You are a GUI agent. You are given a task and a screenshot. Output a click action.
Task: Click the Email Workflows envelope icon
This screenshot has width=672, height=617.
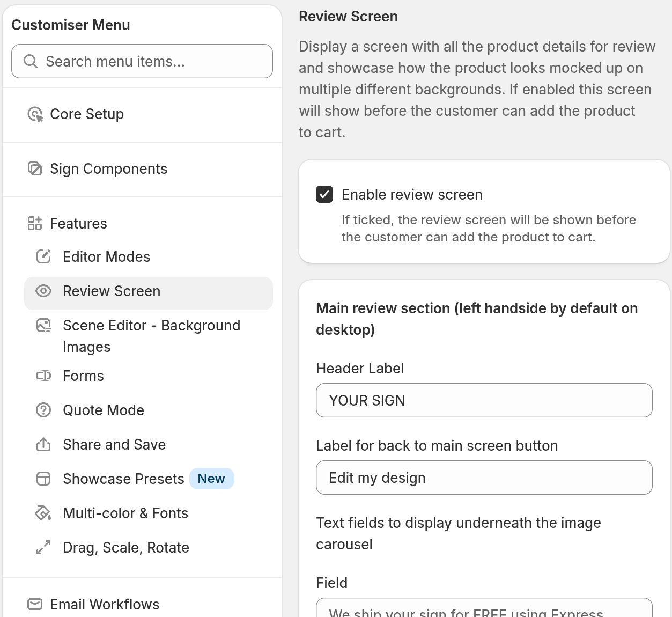(x=35, y=604)
